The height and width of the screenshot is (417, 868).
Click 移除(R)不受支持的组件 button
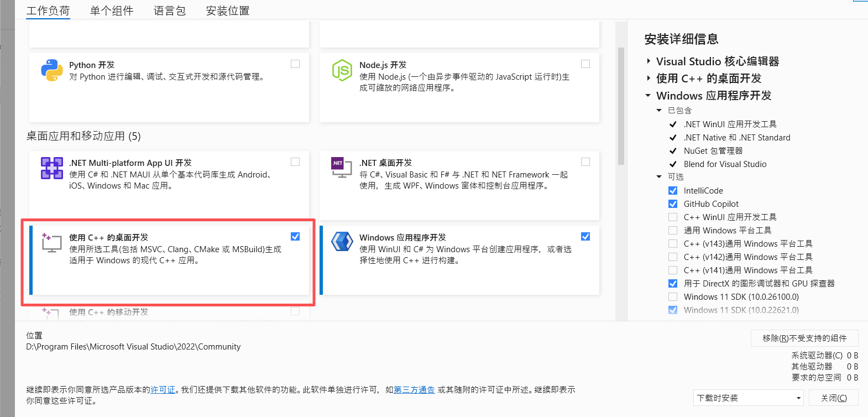click(x=804, y=338)
